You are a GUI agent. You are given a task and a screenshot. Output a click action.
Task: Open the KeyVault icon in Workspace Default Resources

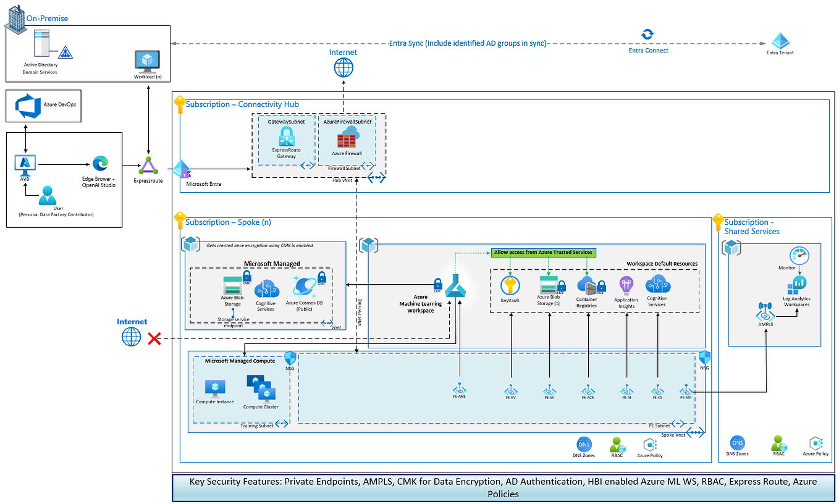click(510, 285)
